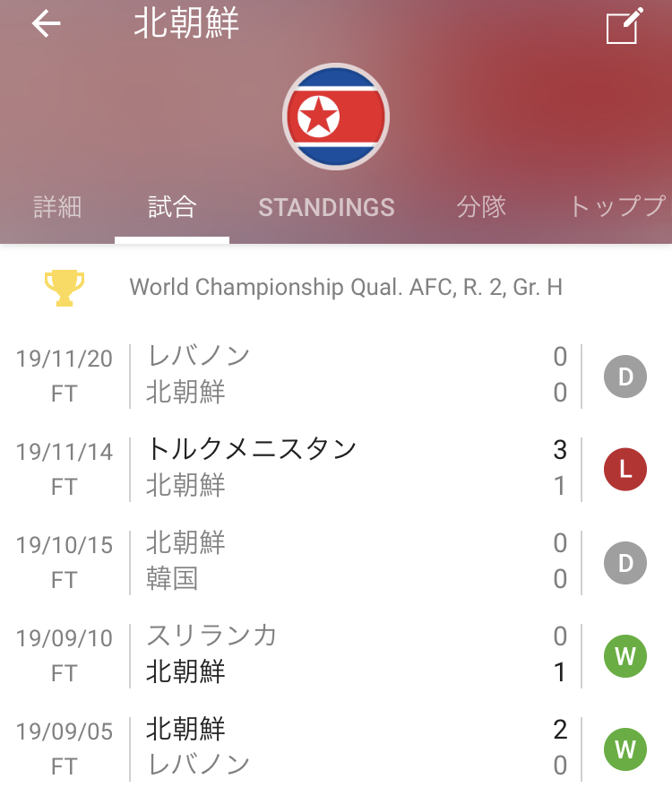Tap the 北朝鮮 page title

tap(186, 23)
